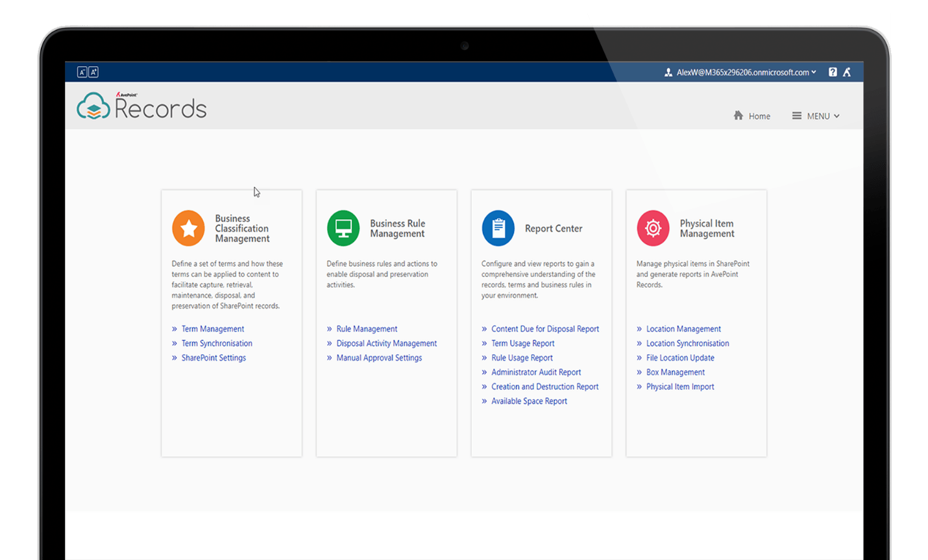Go to Home link
This screenshot has height=560, width=928.
759,116
